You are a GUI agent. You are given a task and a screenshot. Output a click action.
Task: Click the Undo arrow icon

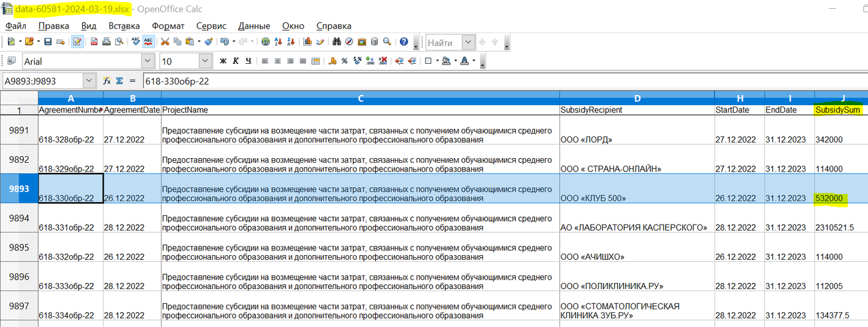(224, 41)
